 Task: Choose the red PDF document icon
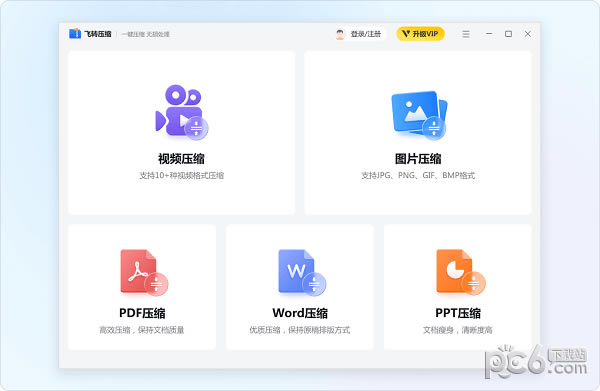[x=144, y=272]
